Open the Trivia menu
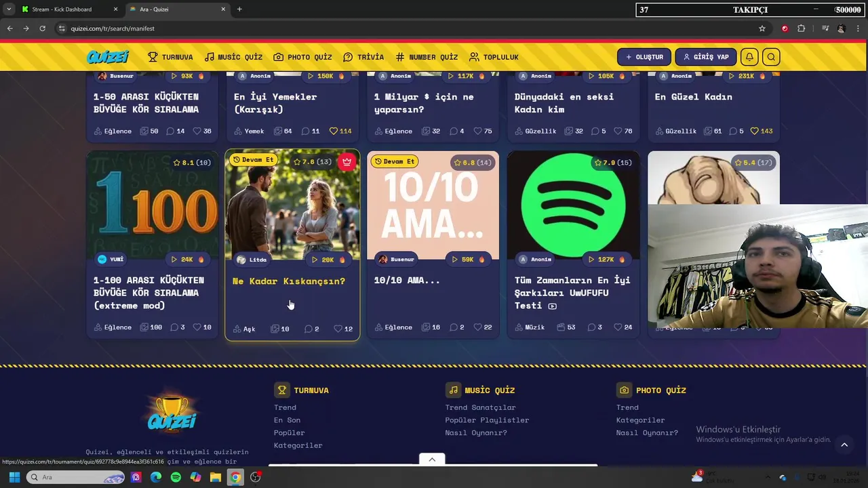 tap(363, 57)
